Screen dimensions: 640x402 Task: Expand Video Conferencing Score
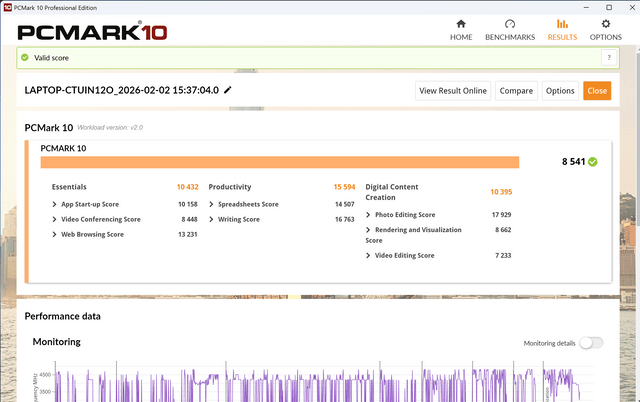(x=54, y=219)
